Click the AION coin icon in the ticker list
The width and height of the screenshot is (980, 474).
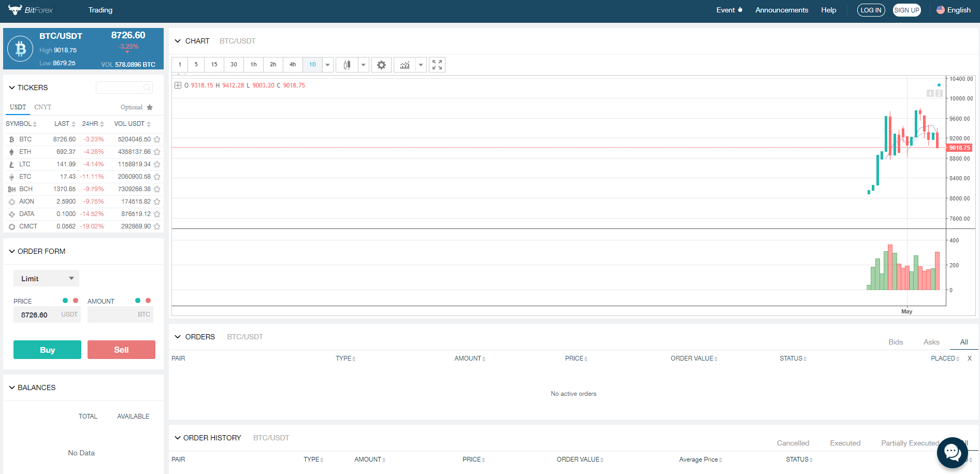[11, 202]
